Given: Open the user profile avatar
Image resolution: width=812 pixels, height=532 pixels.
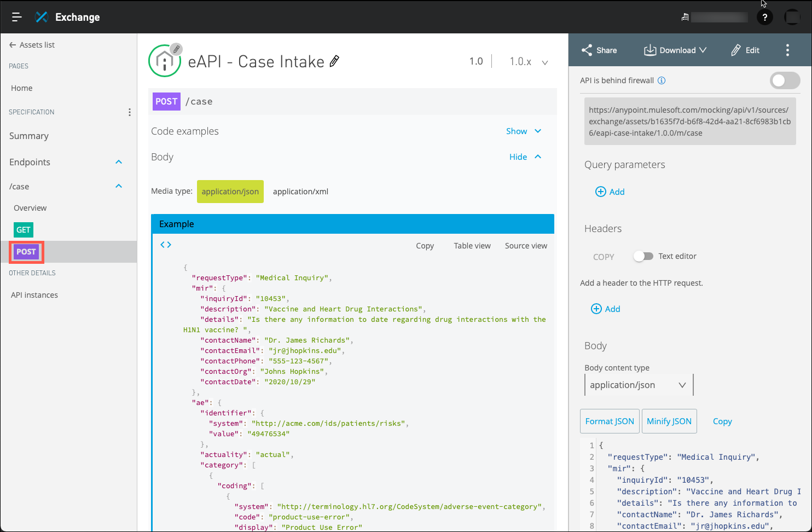Looking at the screenshot, I should [x=792, y=18].
